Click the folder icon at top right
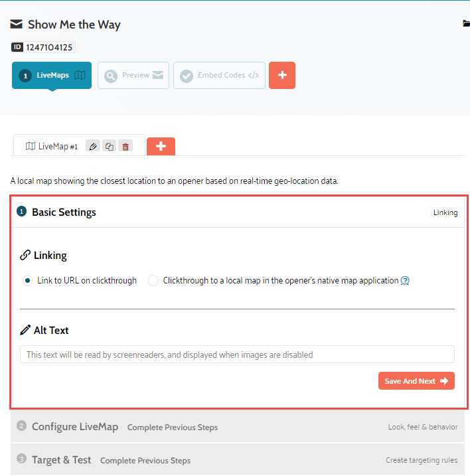 tap(466, 24)
